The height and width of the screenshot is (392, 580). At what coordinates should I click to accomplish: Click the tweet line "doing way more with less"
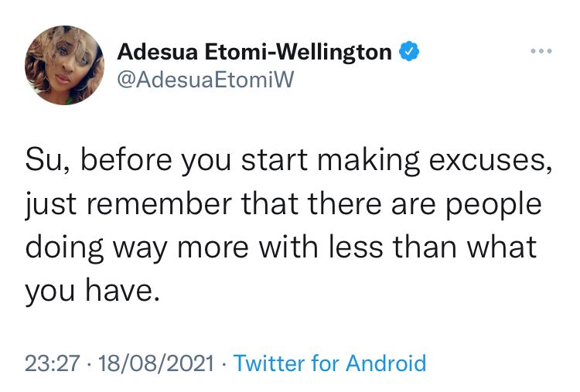pos(204,247)
